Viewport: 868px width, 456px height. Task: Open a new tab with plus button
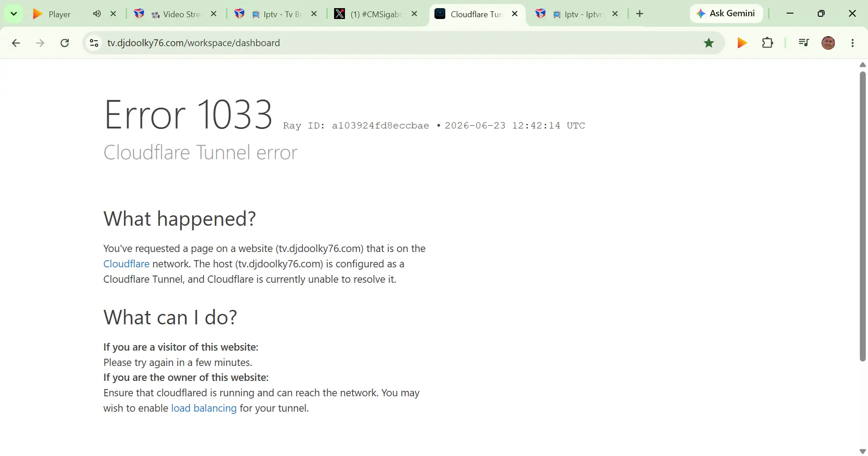(x=640, y=14)
